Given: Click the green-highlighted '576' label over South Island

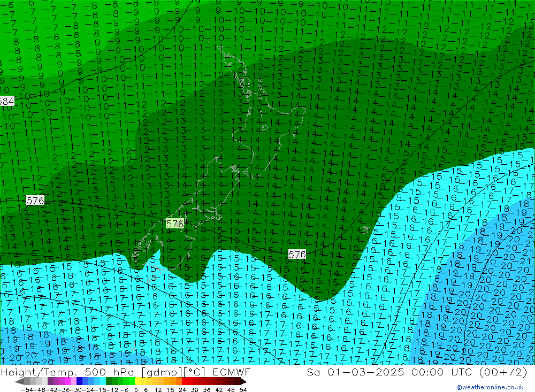Looking at the screenshot, I should (x=175, y=224).
